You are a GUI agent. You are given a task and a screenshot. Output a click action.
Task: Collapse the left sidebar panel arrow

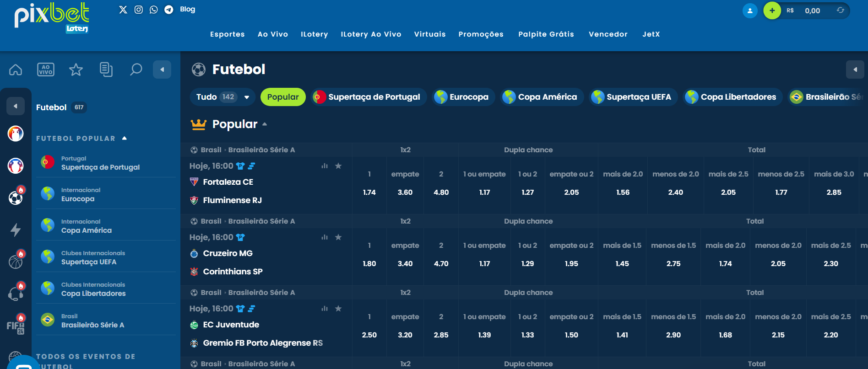[162, 70]
